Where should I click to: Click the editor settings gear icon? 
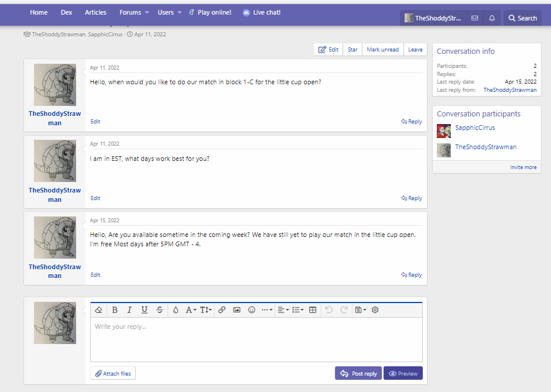pyautogui.click(x=375, y=310)
